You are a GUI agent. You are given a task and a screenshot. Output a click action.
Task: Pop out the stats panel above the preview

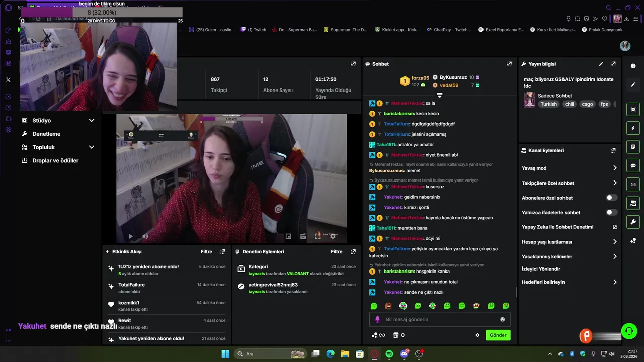(353, 64)
